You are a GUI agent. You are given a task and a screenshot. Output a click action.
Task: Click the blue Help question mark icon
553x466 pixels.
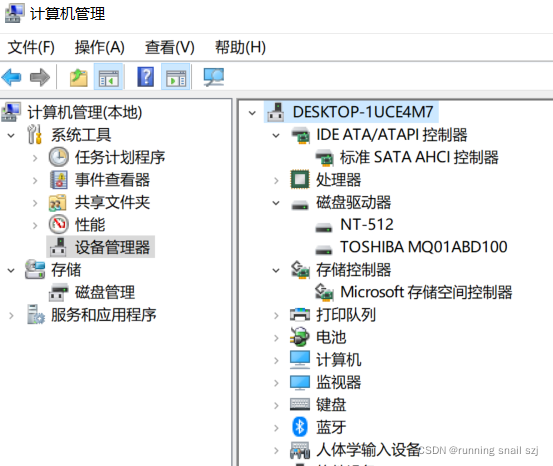pos(145,77)
